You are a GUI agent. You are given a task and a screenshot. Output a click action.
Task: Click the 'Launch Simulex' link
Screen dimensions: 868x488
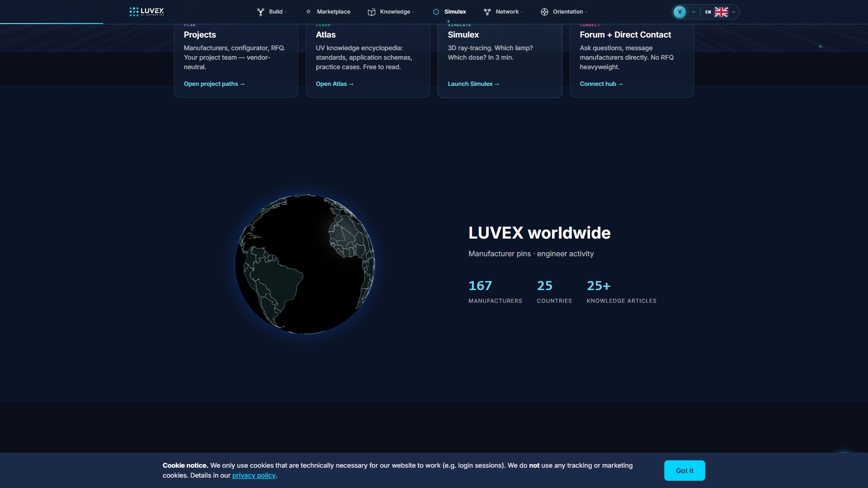(473, 84)
